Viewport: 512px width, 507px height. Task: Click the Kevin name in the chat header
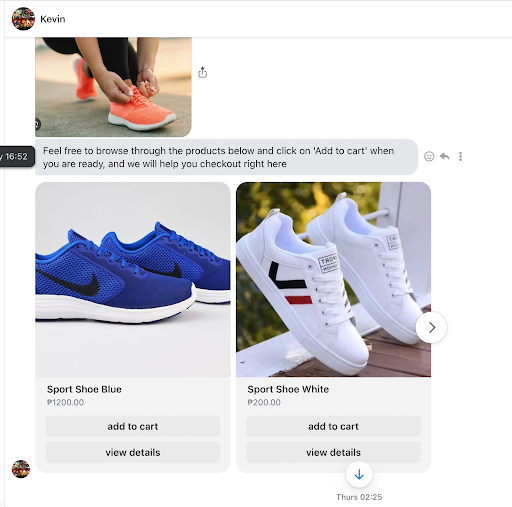[53, 19]
